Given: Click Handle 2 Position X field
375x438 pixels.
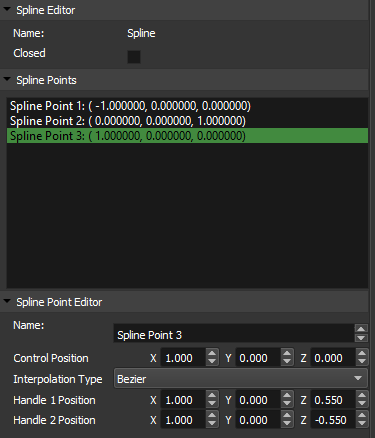Looking at the screenshot, I should click(x=183, y=419).
